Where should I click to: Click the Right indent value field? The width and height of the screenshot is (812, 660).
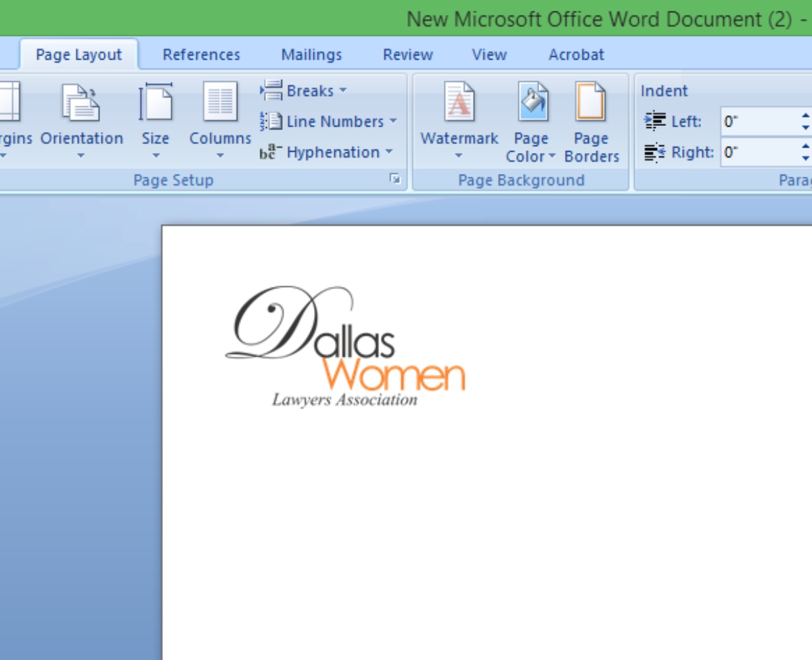(x=761, y=152)
